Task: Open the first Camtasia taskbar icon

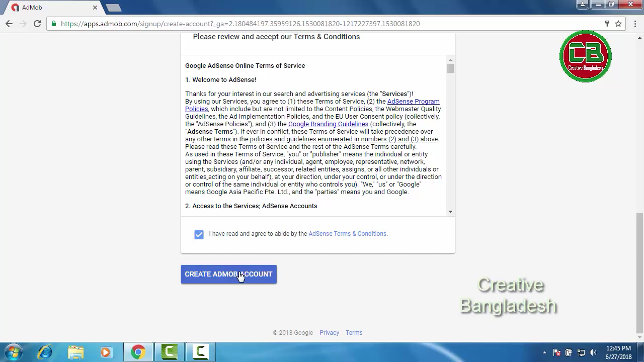Action: (x=170, y=352)
